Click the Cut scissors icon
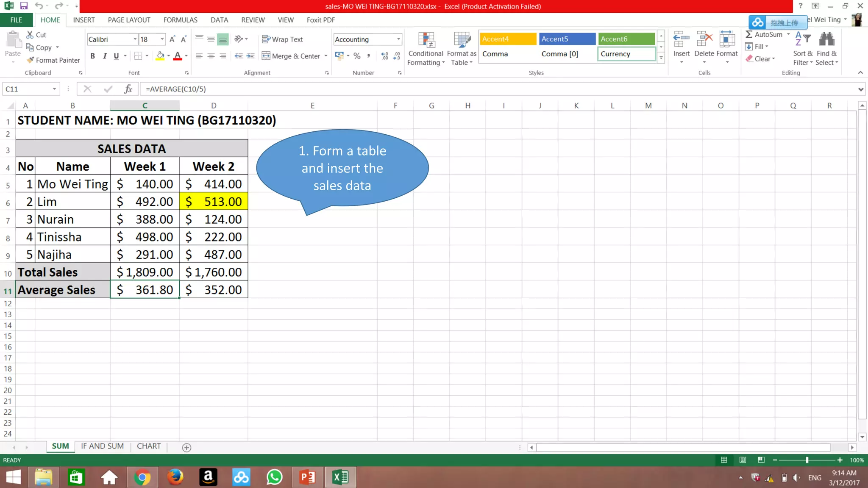 [x=30, y=35]
